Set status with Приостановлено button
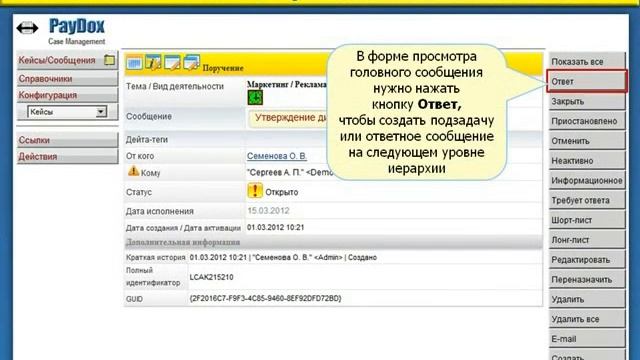The height and width of the screenshot is (360, 640). pos(587,121)
